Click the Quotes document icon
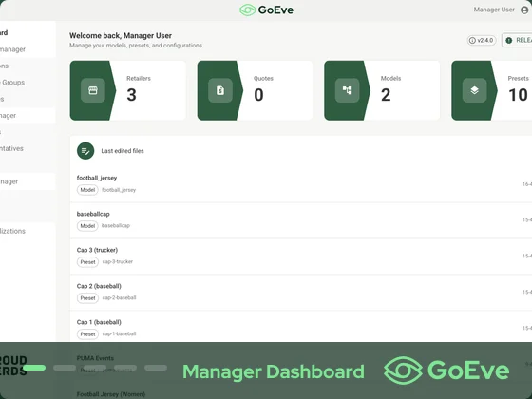This screenshot has height=399, width=532. pyautogui.click(x=220, y=90)
